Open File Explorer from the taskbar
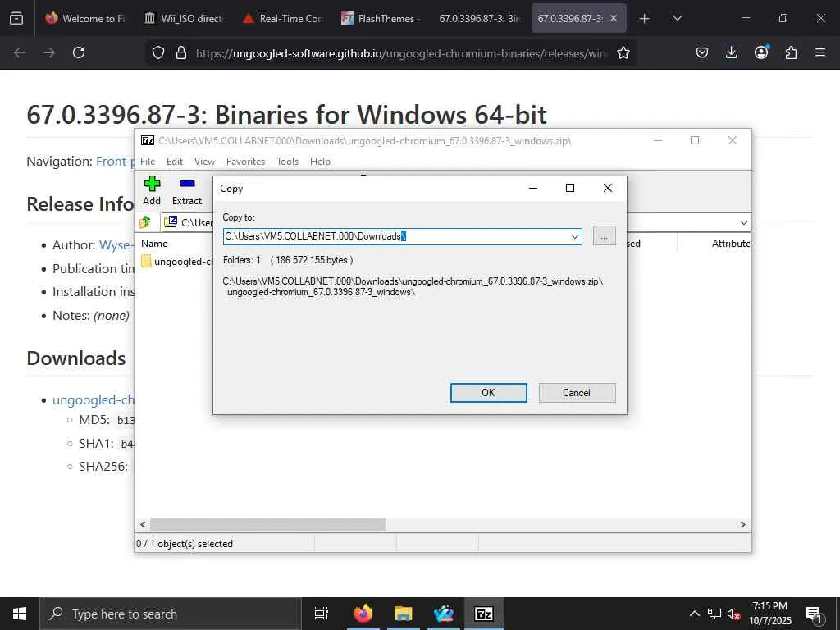This screenshot has width=840, height=630. (x=404, y=614)
